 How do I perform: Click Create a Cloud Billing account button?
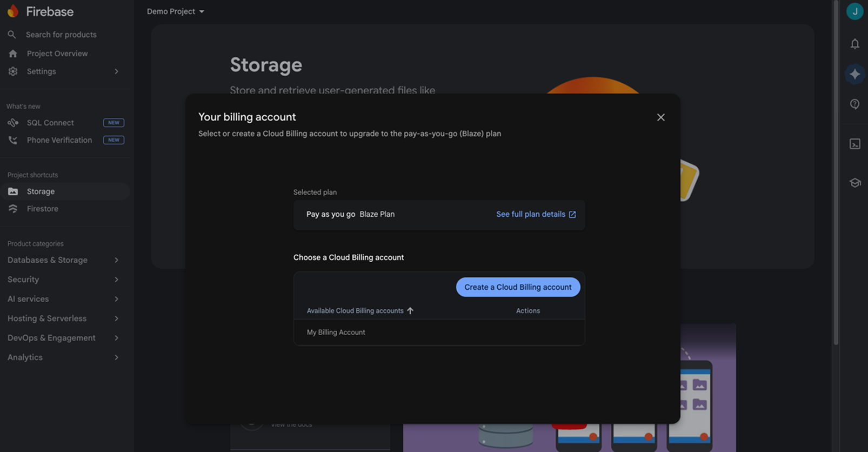point(518,287)
